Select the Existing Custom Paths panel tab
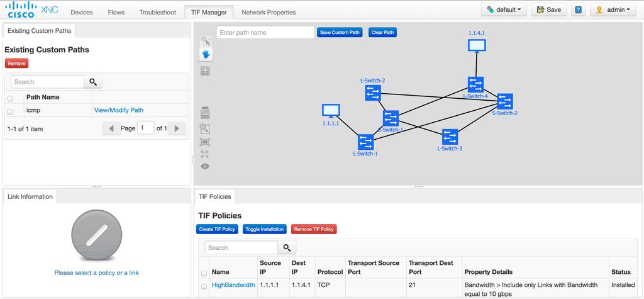Screen dimensions: 644x299 coord(40,31)
